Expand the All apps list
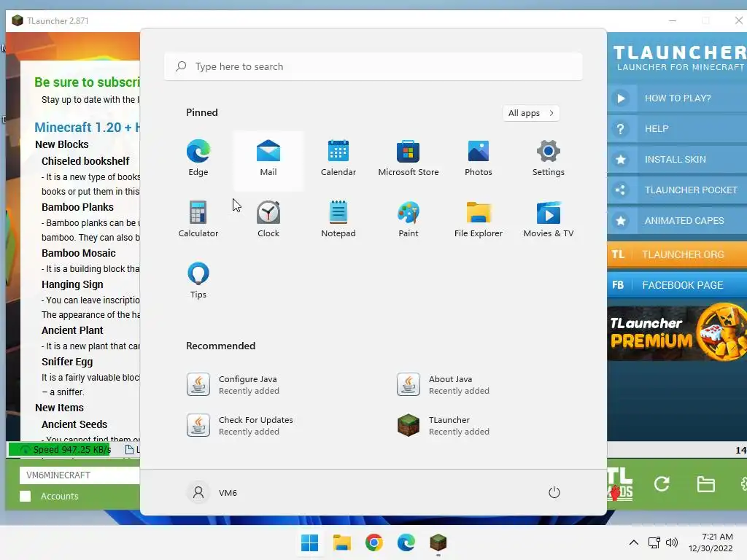This screenshot has height=560, width=747. (x=531, y=113)
